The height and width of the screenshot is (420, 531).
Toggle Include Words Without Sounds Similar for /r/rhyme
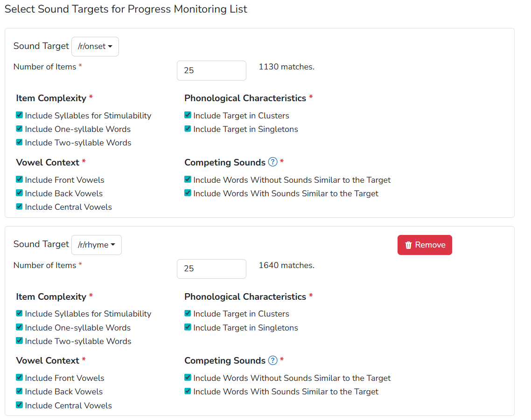point(188,378)
